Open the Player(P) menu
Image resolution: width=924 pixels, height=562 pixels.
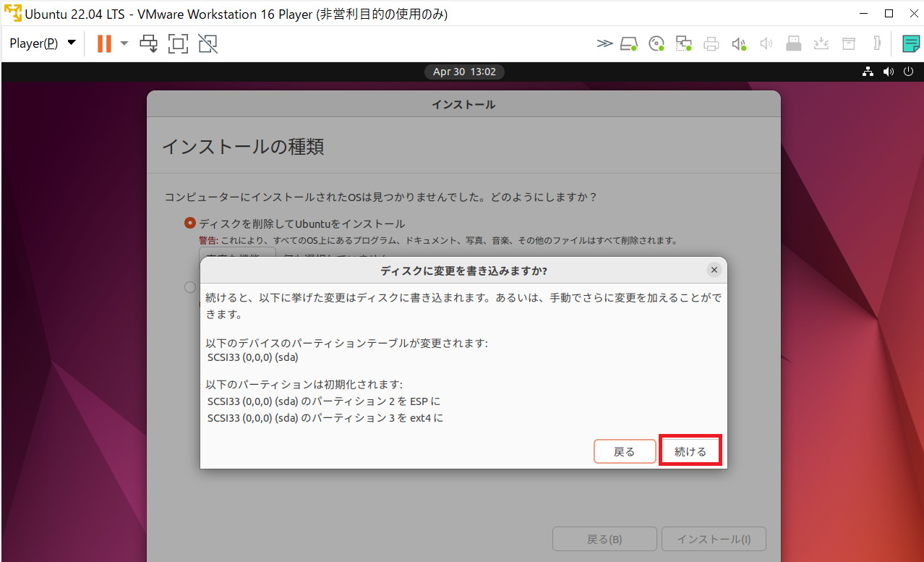43,43
